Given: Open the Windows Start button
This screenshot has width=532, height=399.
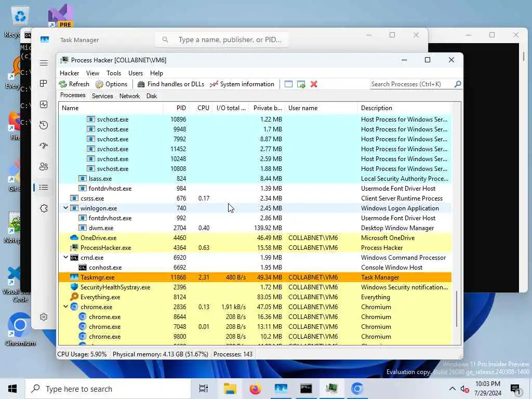Looking at the screenshot, I should point(12,389).
